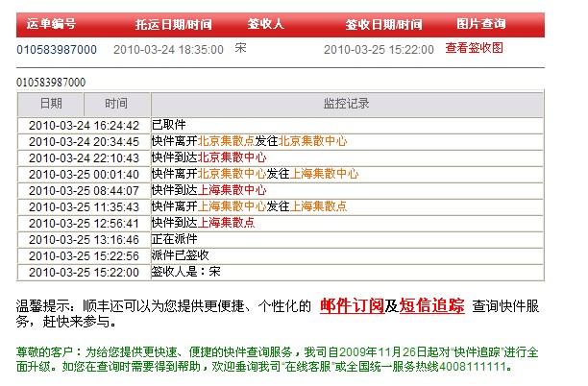Click the 日期 column header in tracking table
Viewport: 588px width, 386px height.
pos(51,104)
